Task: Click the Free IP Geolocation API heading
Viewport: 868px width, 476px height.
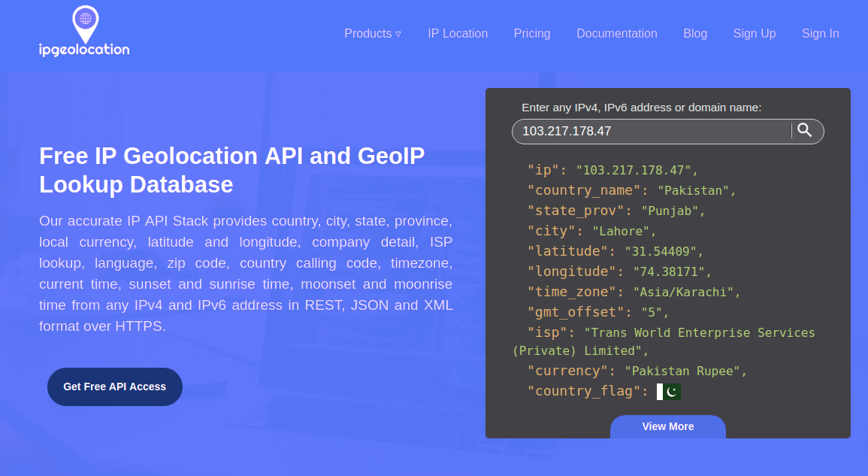Action: tap(231, 170)
